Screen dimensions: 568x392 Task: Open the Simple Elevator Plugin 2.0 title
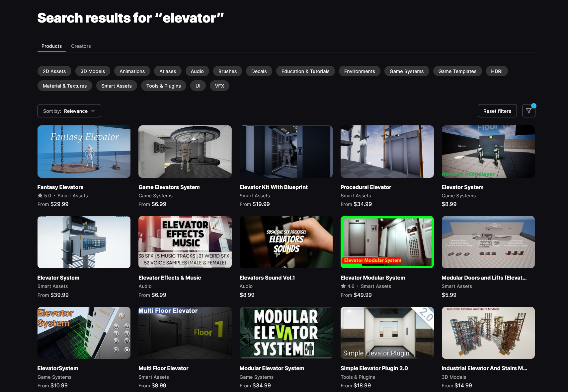[374, 368]
